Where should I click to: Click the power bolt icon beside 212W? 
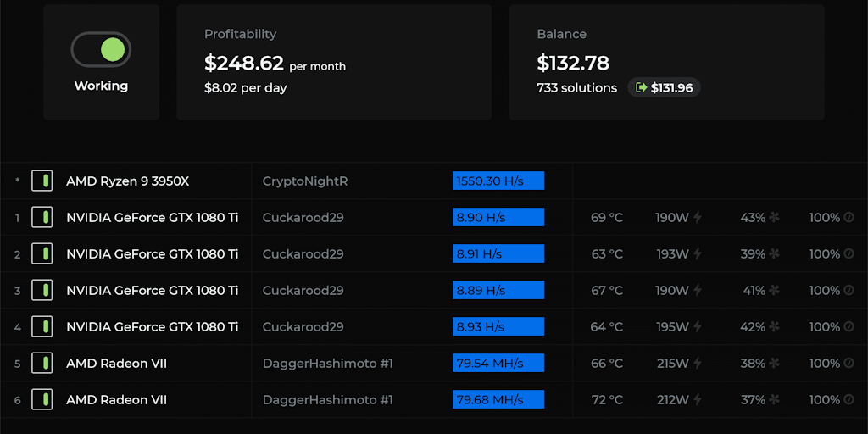(698, 400)
